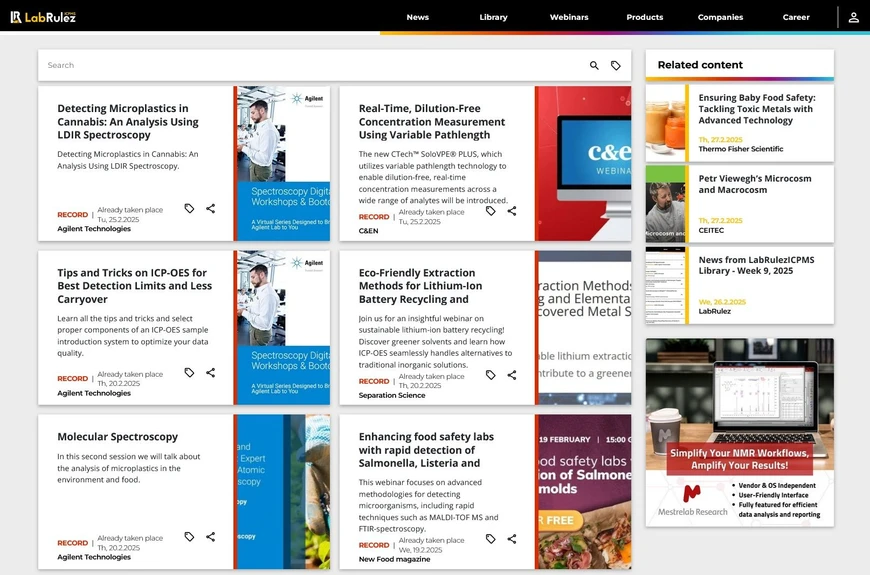Open the News menu
The width and height of the screenshot is (870, 575).
[x=417, y=17]
